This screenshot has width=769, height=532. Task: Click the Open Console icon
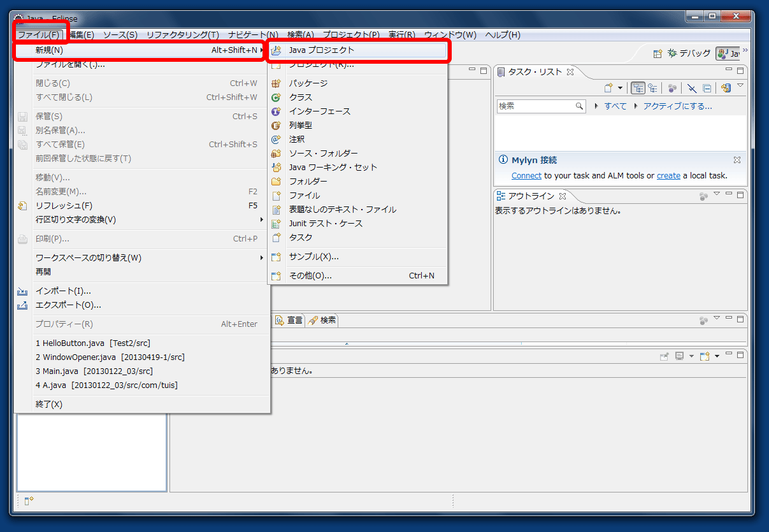click(x=705, y=356)
